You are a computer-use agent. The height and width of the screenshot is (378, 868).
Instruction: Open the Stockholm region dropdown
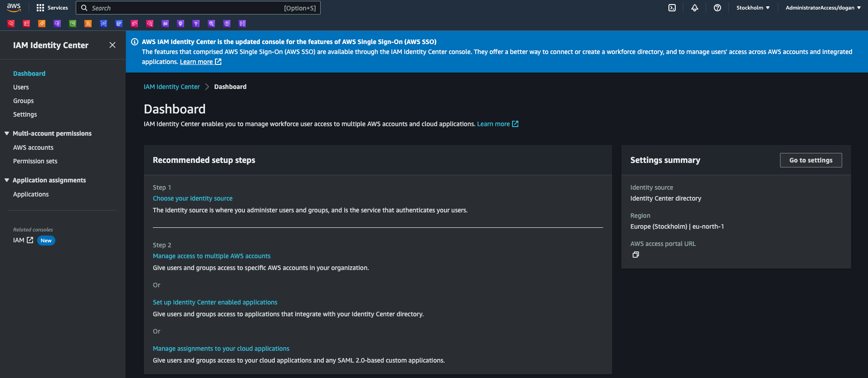(x=753, y=8)
